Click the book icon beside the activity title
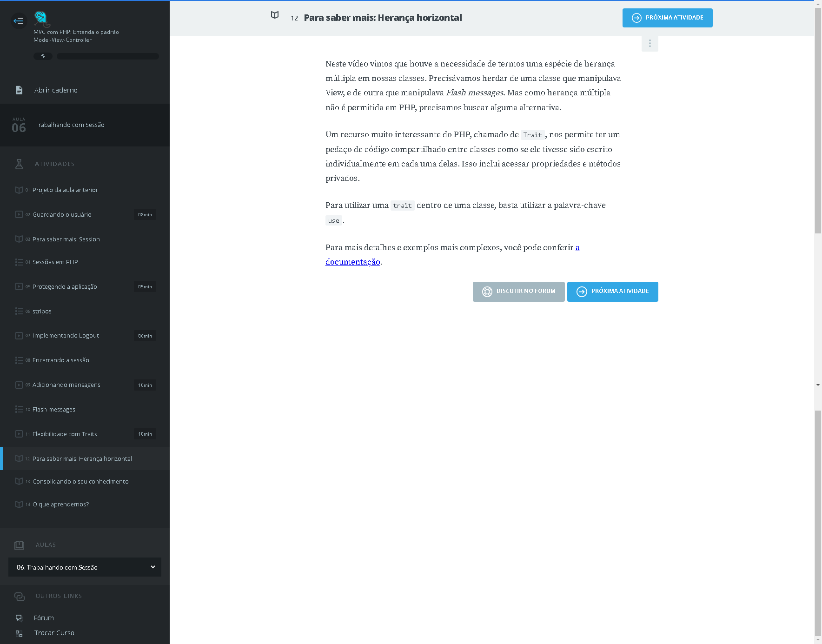 [275, 15]
